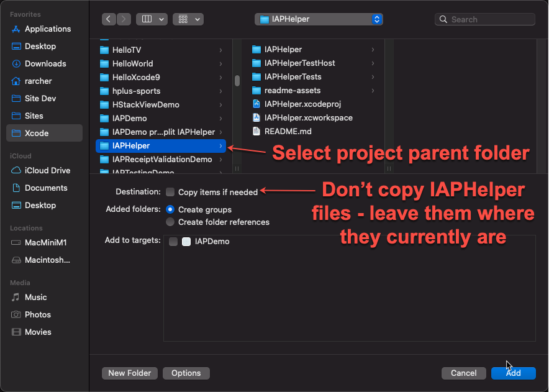The height and width of the screenshot is (392, 549).
Task: Go forward with the right chevron
Action: click(124, 19)
